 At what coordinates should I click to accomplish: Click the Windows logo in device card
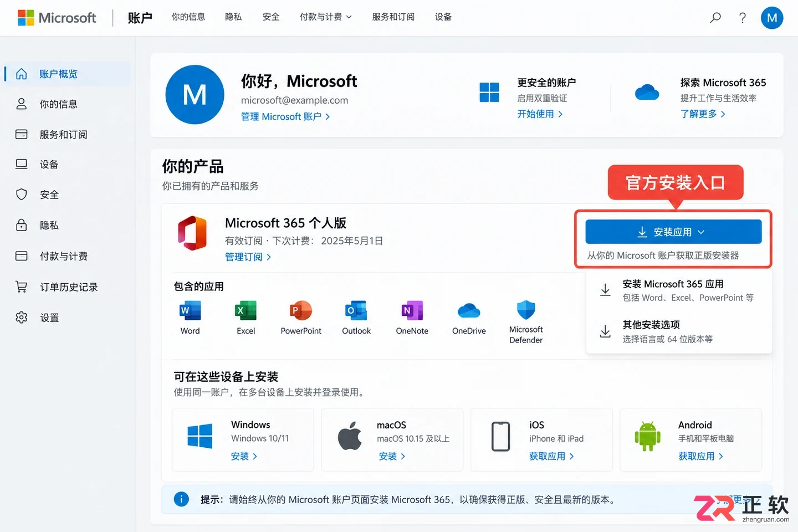coord(199,436)
